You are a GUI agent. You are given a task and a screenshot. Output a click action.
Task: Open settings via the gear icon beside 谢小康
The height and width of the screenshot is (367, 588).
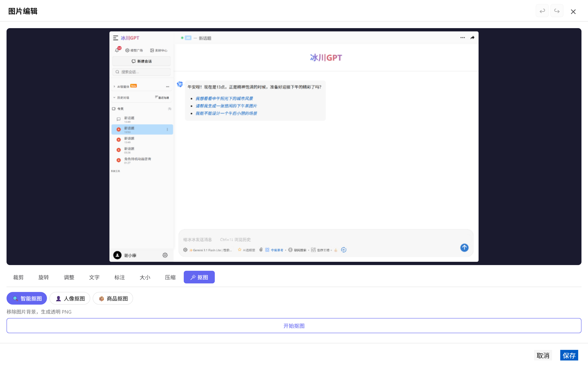(165, 255)
